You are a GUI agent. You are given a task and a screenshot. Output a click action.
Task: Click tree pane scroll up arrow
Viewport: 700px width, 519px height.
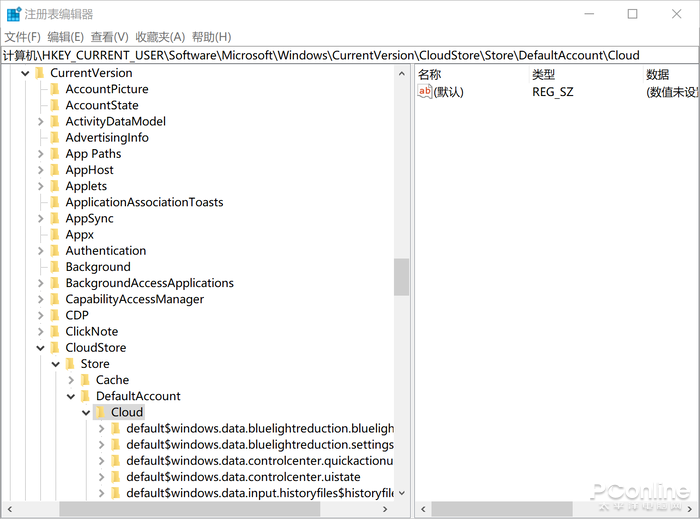pyautogui.click(x=401, y=74)
